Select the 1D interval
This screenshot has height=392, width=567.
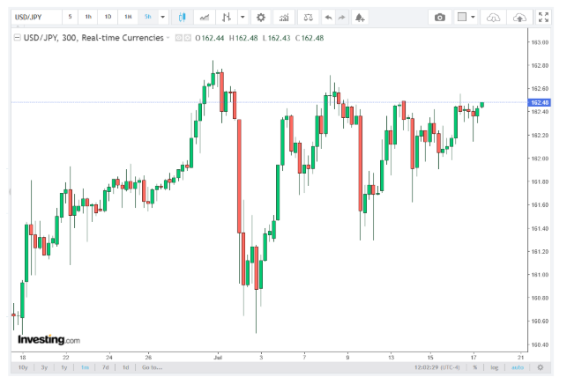(108, 17)
